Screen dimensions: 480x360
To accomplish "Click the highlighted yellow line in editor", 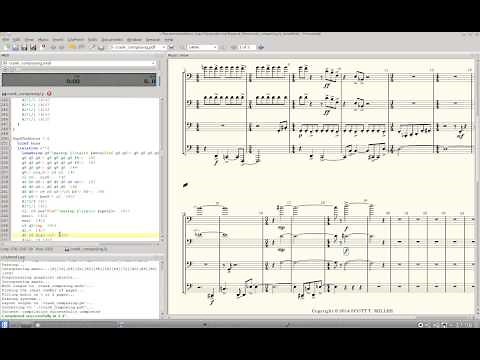I will (86, 235).
